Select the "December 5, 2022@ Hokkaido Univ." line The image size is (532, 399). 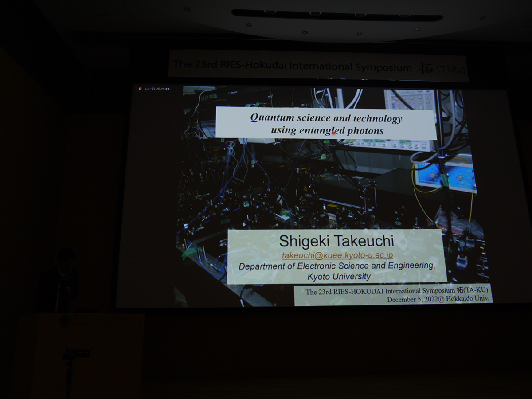438,299
